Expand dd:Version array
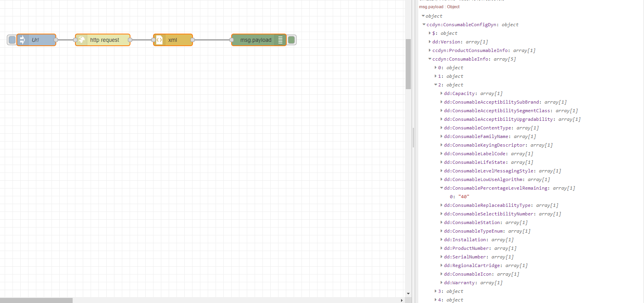This screenshot has width=644, height=303. coord(430,42)
